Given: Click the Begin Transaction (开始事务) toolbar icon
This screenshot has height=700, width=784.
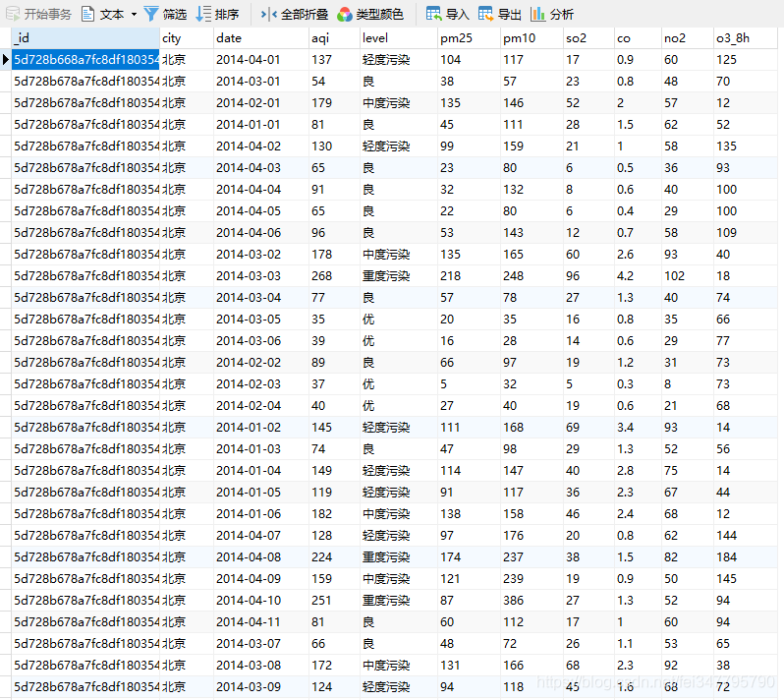Looking at the screenshot, I should pos(13,14).
